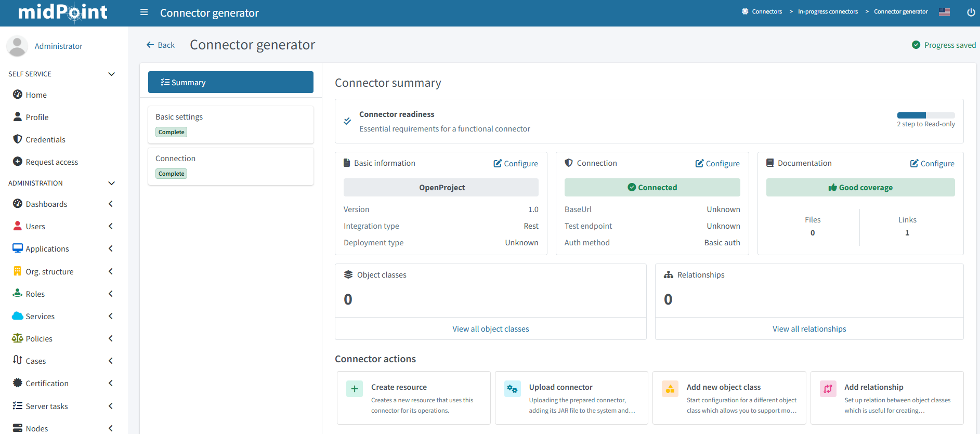Open the Basic settings step
The height and width of the screenshot is (434, 980).
[231, 125]
